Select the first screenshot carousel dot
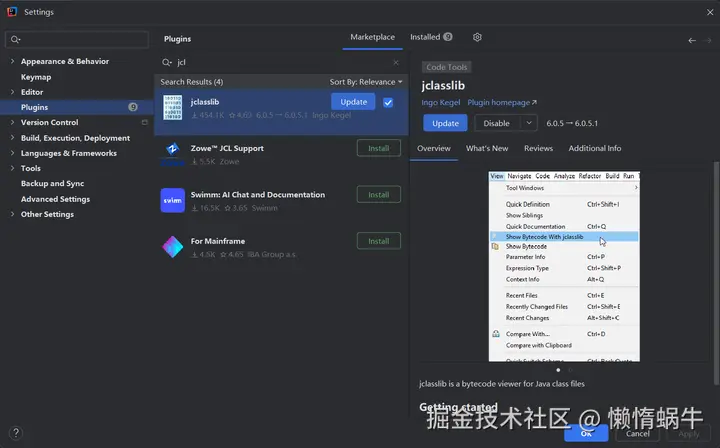 coord(558,370)
